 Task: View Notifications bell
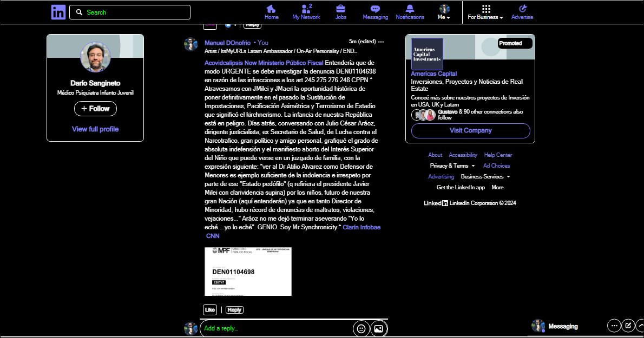[x=410, y=12]
